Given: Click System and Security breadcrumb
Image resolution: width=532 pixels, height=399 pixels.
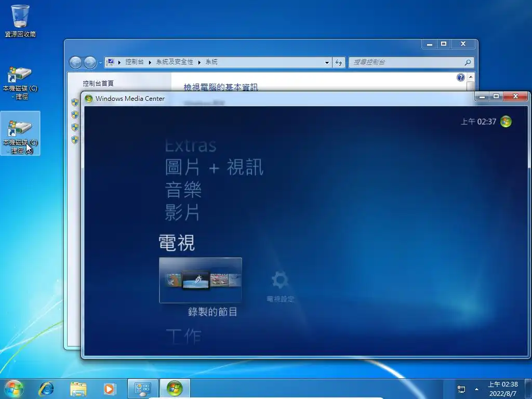Looking at the screenshot, I should (x=175, y=62).
